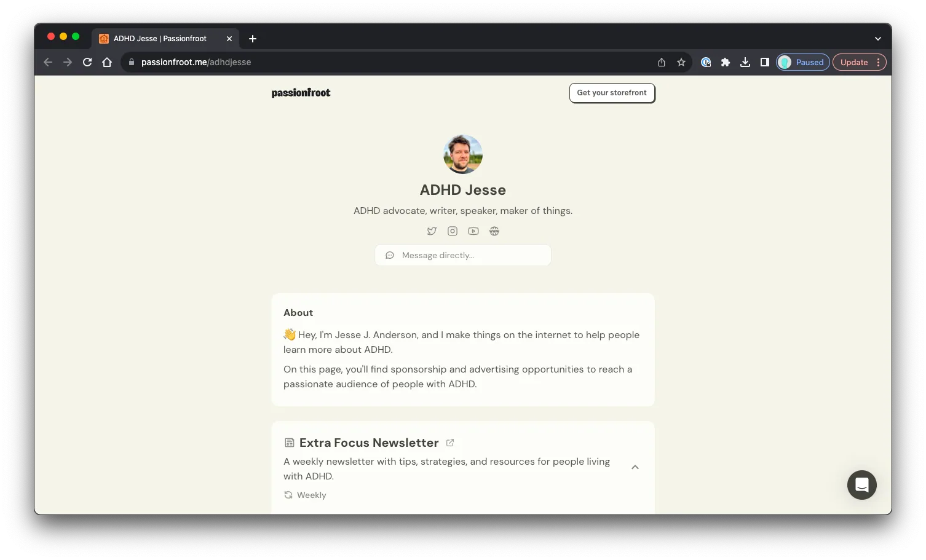The image size is (926, 560).
Task: Click the extension icon beside the bookmark star
Action: click(706, 62)
